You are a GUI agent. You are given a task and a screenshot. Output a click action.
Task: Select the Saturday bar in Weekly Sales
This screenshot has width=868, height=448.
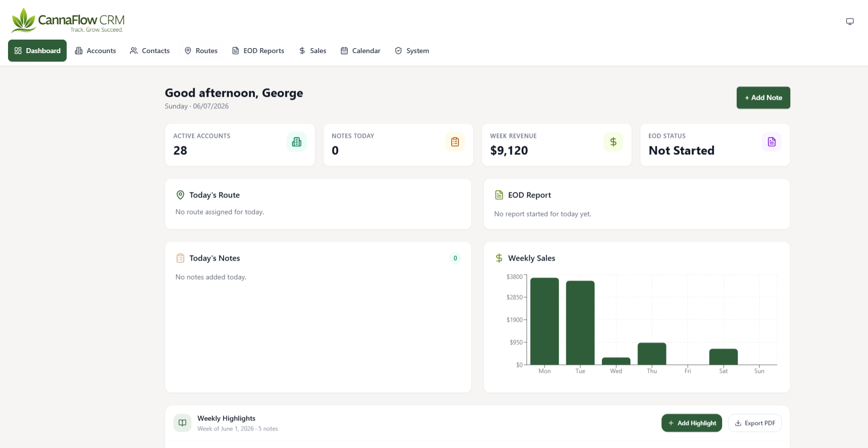[x=724, y=357]
